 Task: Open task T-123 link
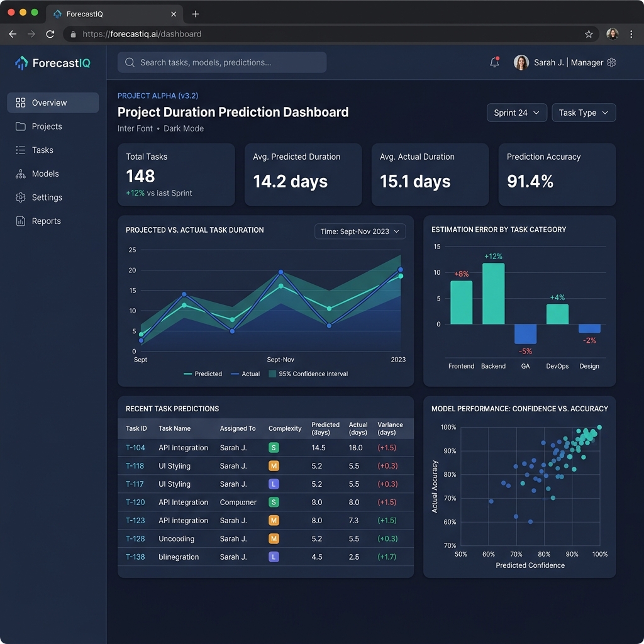(135, 520)
